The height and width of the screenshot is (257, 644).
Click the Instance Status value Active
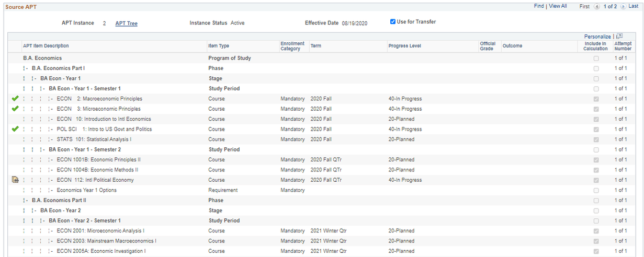tap(238, 23)
